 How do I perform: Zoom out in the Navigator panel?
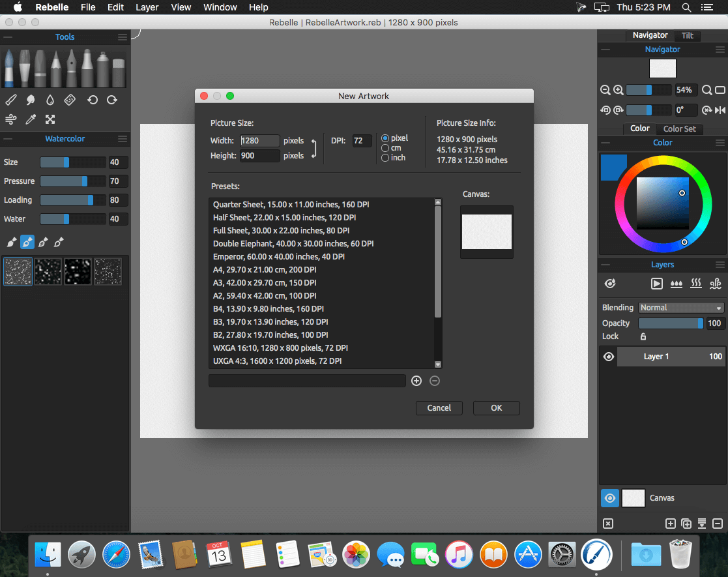click(605, 90)
